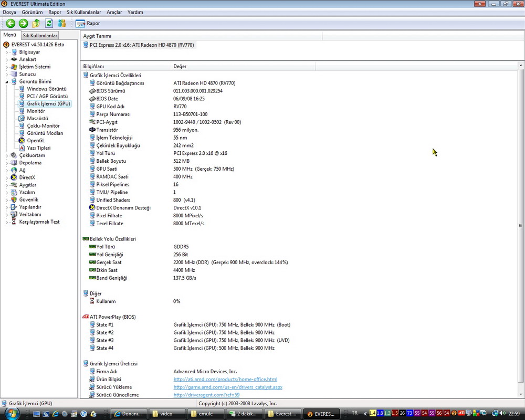Screen dimensions: 525x420
Task: Click the DirectX Donanım Desteği row icon
Action: [x=92, y=208]
